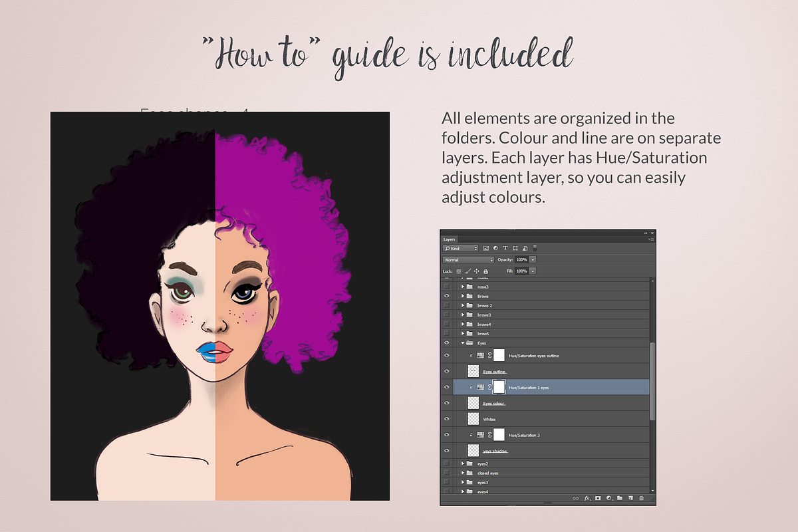The height and width of the screenshot is (532, 798).
Task: Hide the Brows group
Action: [x=446, y=296]
